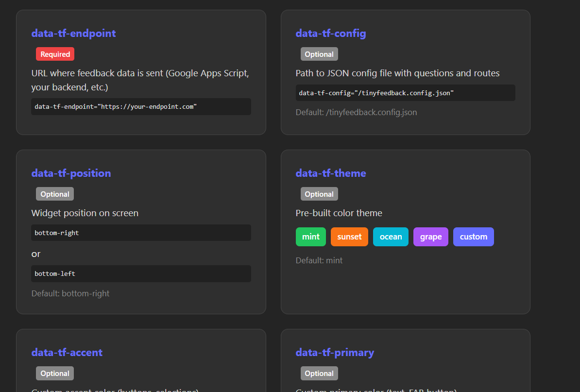Select the data-tf-config code snippet
The image size is (580, 392).
[x=406, y=93]
